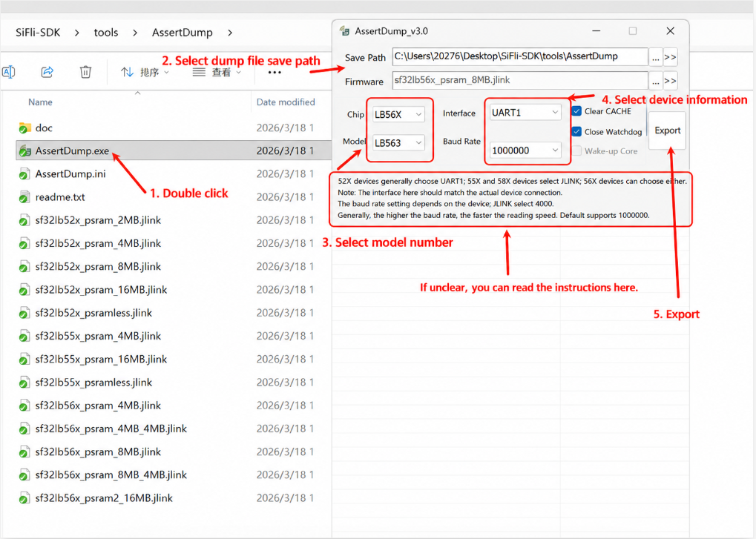Click the delete trash icon in Explorer toolbar
The height and width of the screenshot is (539, 756).
point(85,72)
